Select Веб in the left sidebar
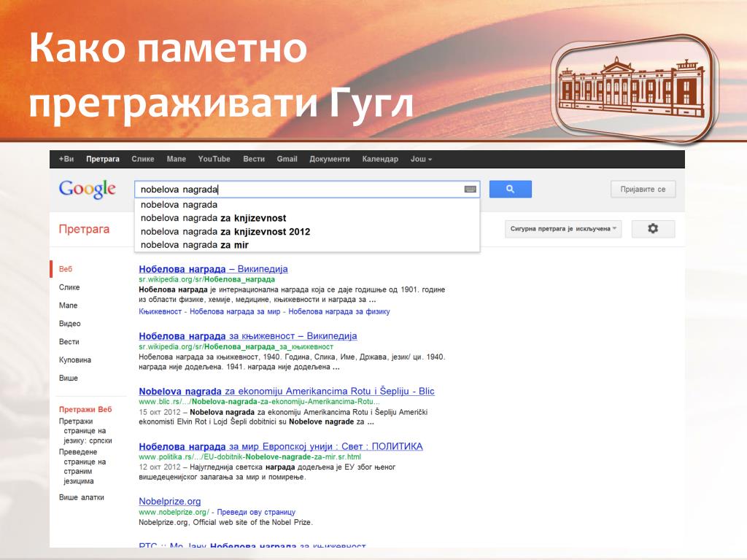 [66, 269]
